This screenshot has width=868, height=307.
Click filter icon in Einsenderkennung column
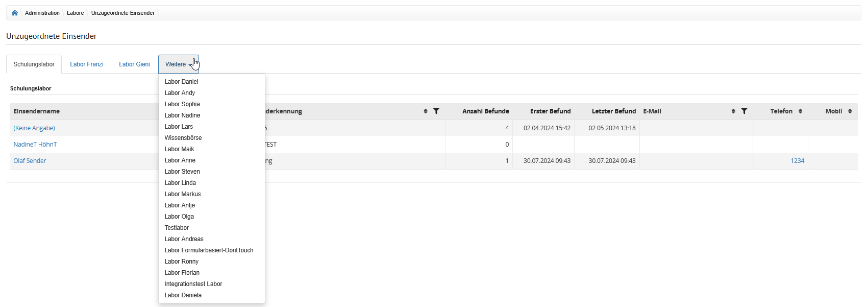pos(436,111)
